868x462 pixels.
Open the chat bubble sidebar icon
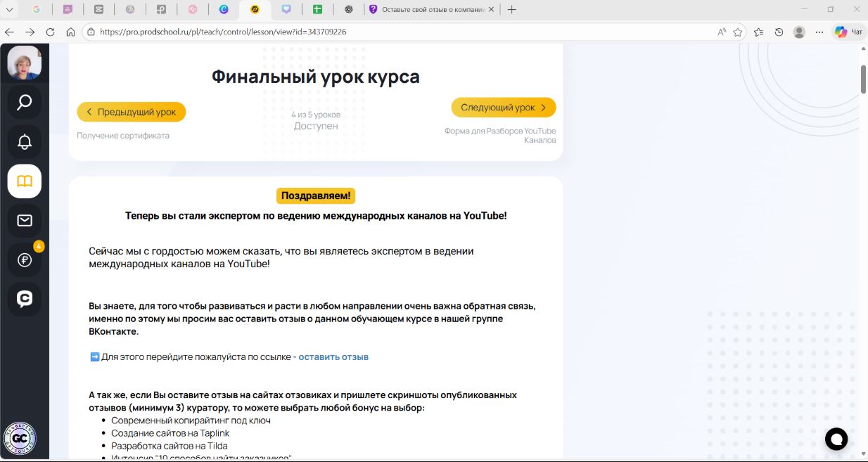click(24, 299)
